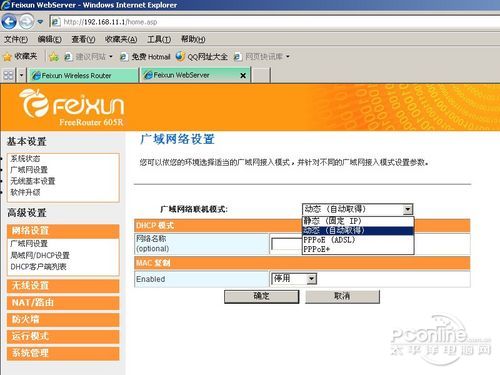The width and height of the screenshot is (500, 375).
Task: Click the new tab button
Action: coord(261,75)
